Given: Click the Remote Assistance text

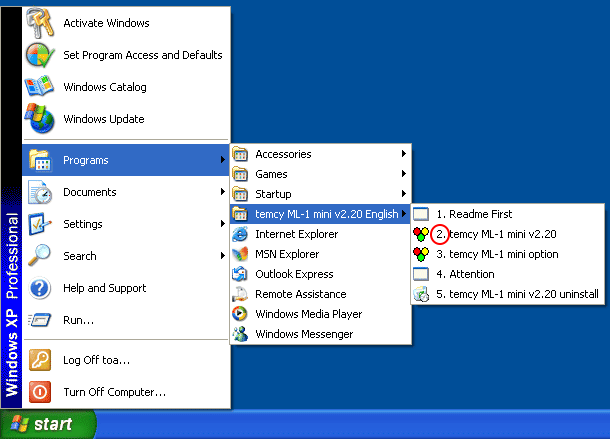Looking at the screenshot, I should point(301,294).
